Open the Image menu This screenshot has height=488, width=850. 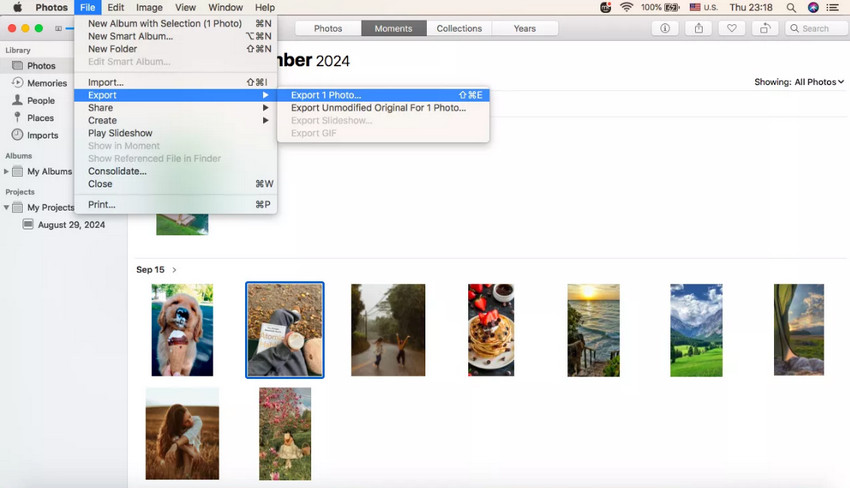click(149, 7)
